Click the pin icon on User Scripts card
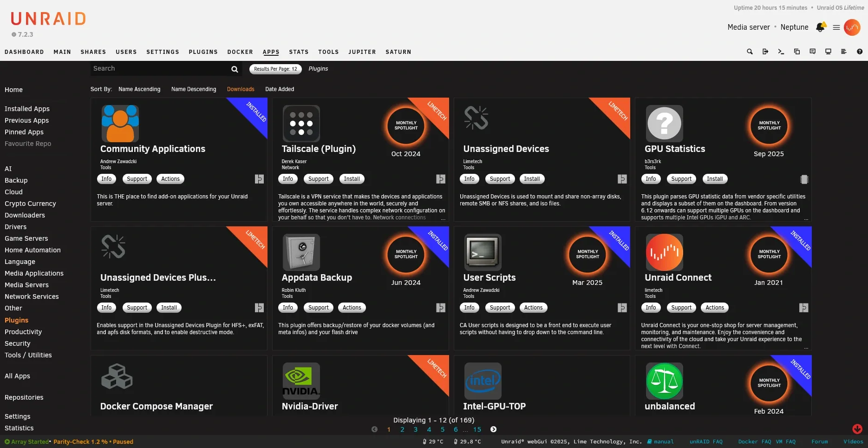 (622, 308)
